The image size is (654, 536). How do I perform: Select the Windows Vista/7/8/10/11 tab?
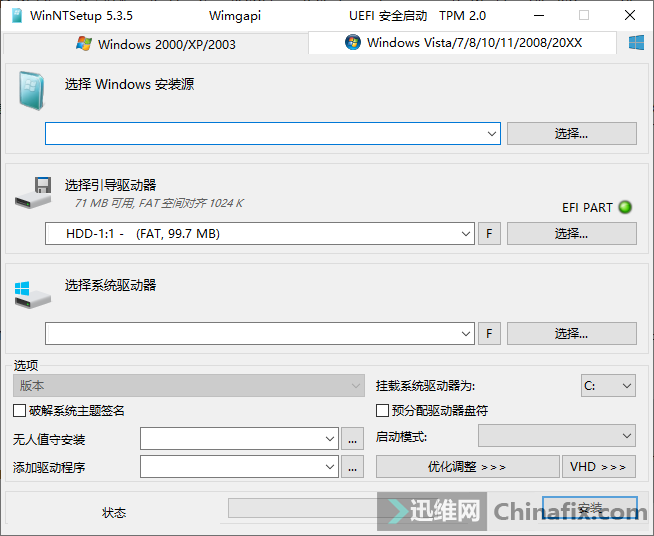point(463,43)
